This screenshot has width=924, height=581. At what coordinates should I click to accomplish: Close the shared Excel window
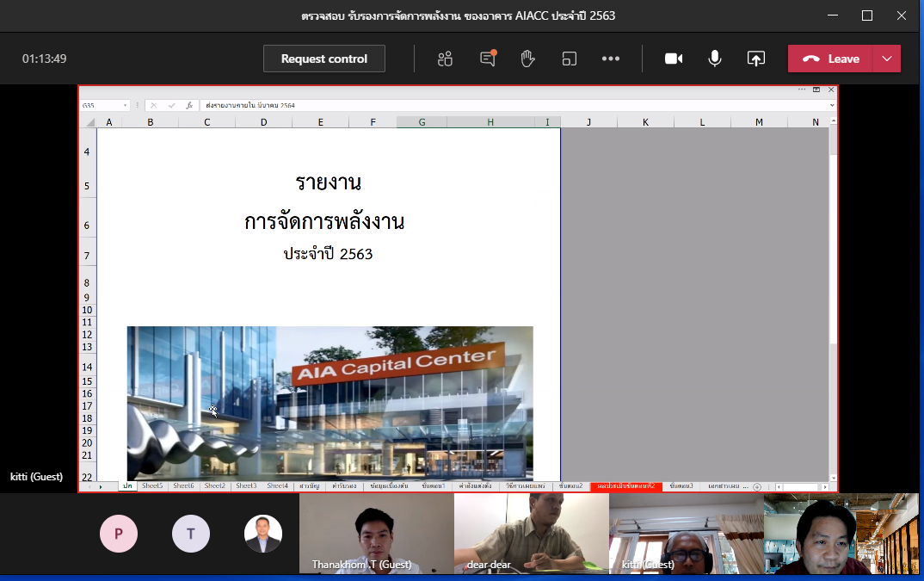click(x=831, y=90)
